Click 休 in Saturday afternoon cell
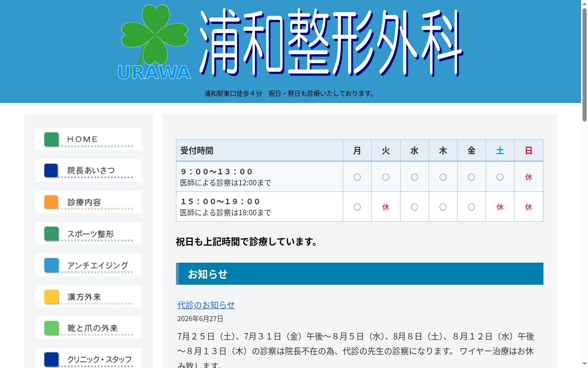The width and height of the screenshot is (588, 368). [x=500, y=207]
